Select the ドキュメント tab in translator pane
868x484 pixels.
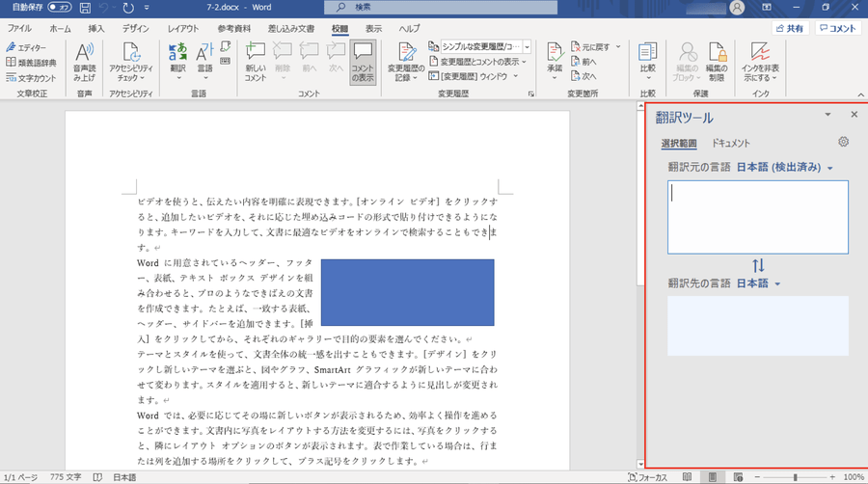tap(730, 144)
